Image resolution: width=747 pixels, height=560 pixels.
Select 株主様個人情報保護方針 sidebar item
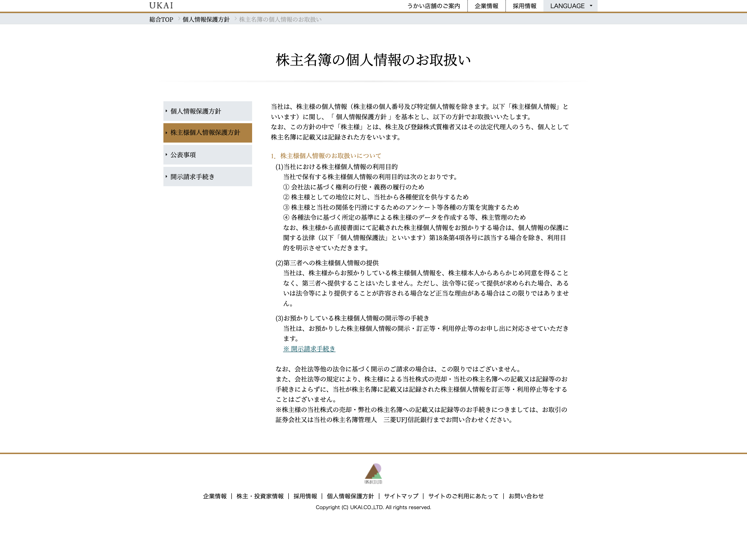click(207, 133)
